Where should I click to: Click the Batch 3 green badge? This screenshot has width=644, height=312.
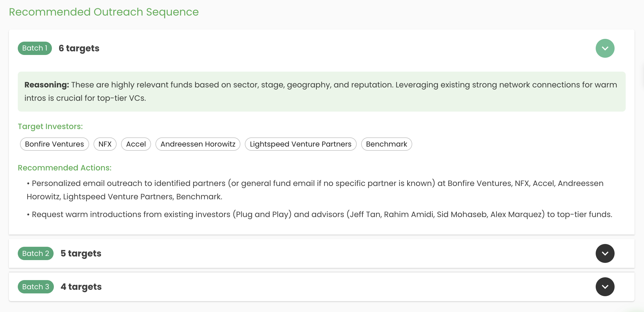tap(36, 287)
